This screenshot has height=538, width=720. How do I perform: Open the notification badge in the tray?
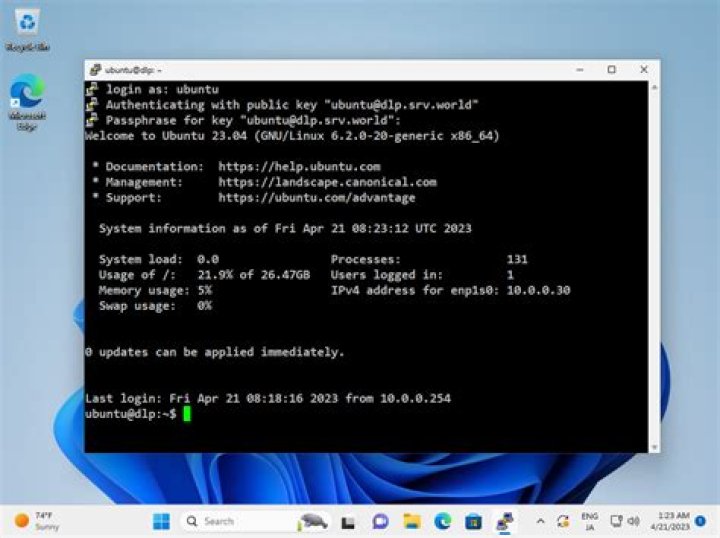pyautogui.click(x=700, y=521)
